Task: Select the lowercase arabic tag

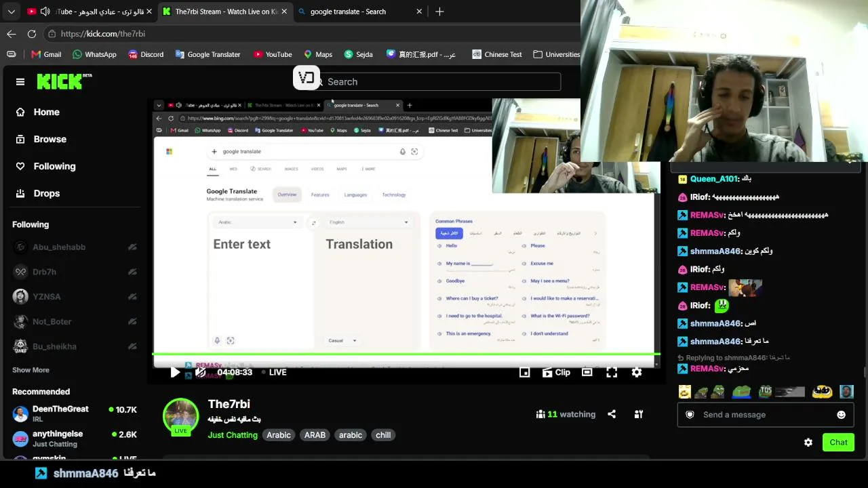Action: tap(351, 435)
